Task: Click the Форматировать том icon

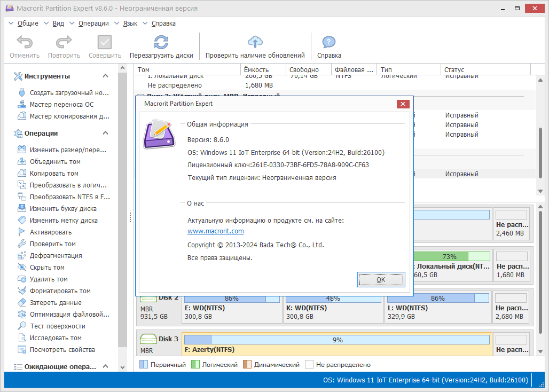Action: click(x=22, y=291)
